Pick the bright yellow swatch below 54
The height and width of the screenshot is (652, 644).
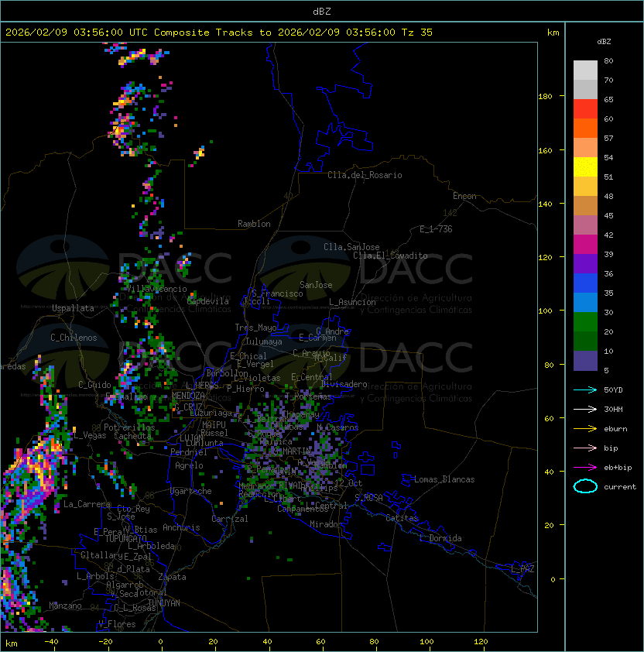[x=585, y=167]
